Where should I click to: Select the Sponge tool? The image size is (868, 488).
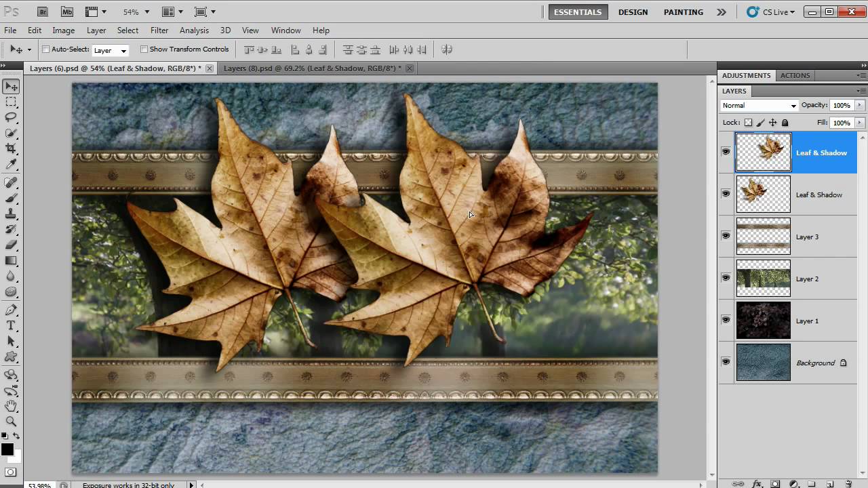11,291
